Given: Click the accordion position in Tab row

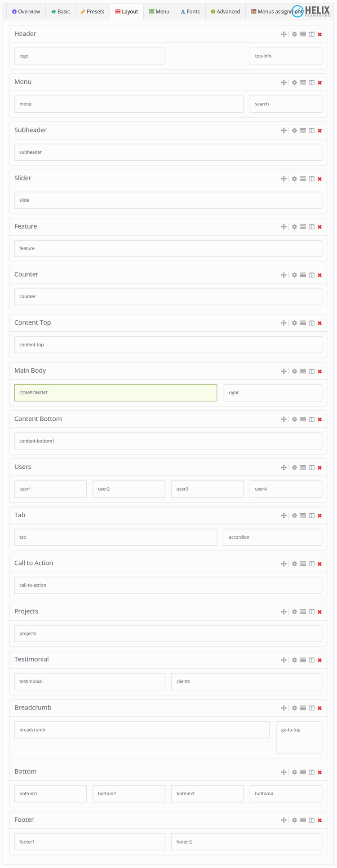Looking at the screenshot, I should tap(273, 538).
